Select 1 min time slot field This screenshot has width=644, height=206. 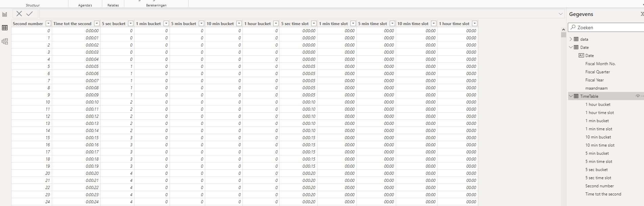[599, 129]
